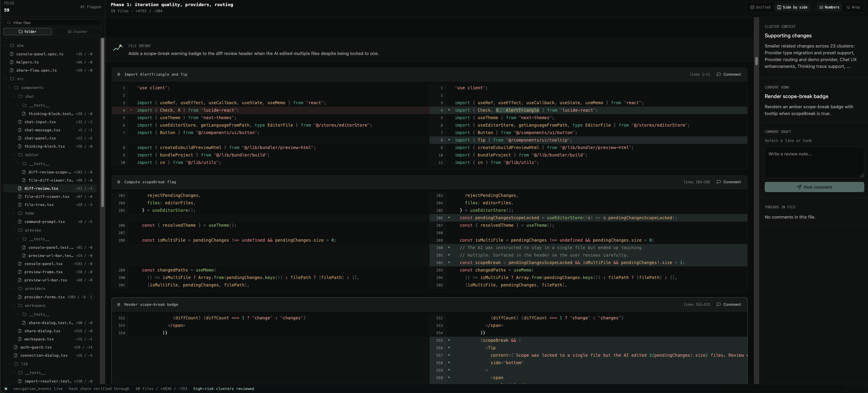868x393 pixels.
Task: Collapse the editor folder chevron
Action: (14, 155)
